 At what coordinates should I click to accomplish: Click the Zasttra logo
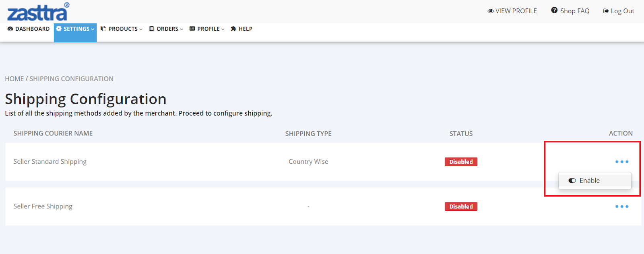(x=38, y=12)
